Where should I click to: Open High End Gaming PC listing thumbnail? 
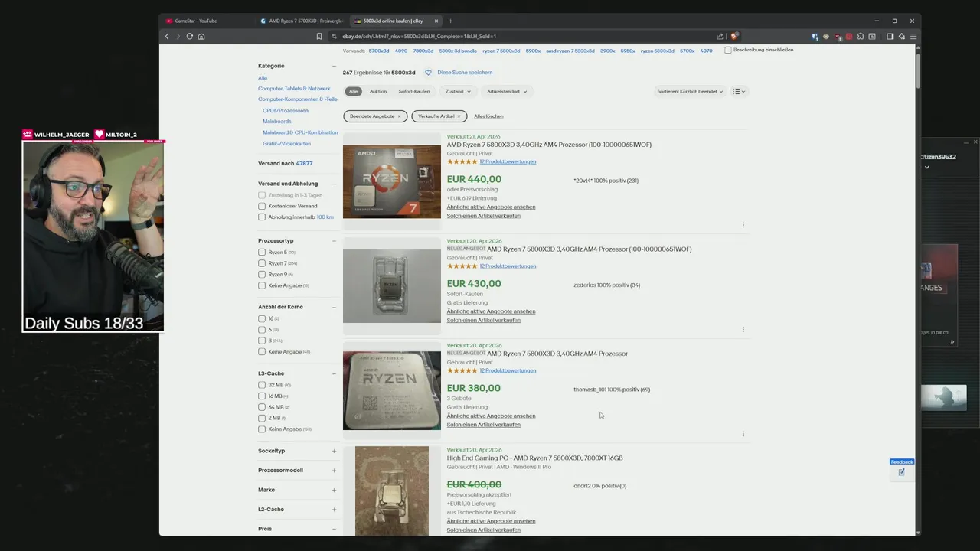point(392,491)
